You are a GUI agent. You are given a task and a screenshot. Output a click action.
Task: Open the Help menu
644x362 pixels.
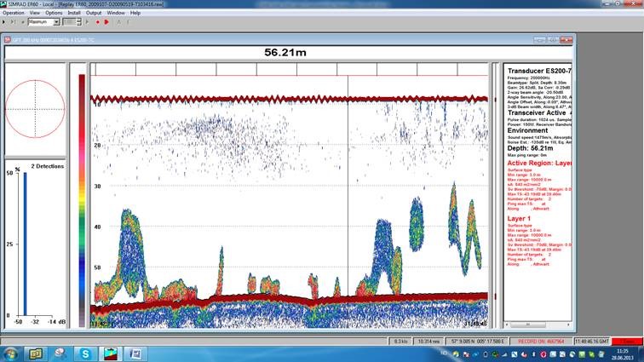pos(135,13)
